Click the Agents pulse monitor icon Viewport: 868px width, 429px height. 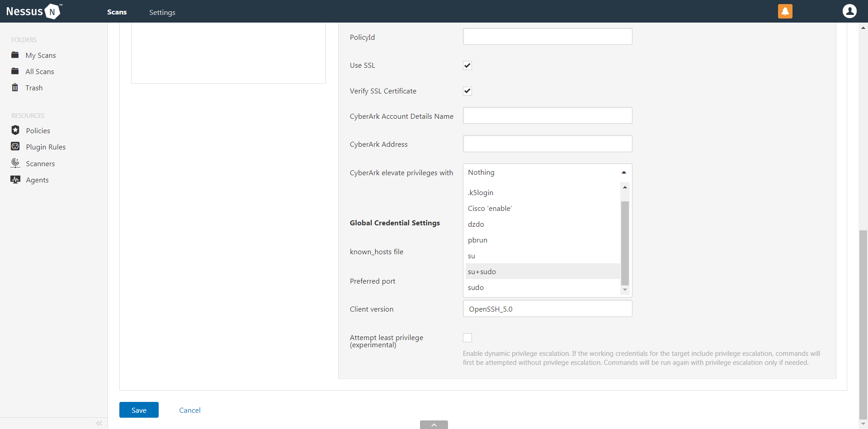point(15,180)
